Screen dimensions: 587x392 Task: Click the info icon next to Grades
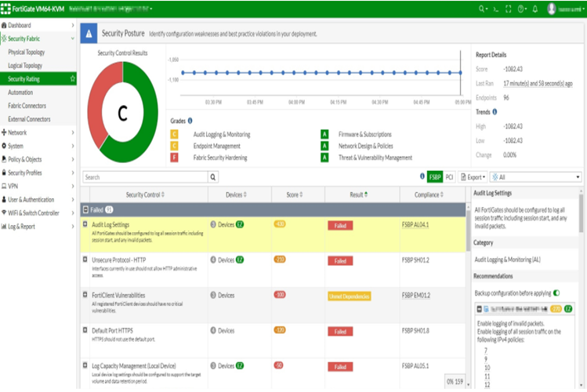coord(190,121)
